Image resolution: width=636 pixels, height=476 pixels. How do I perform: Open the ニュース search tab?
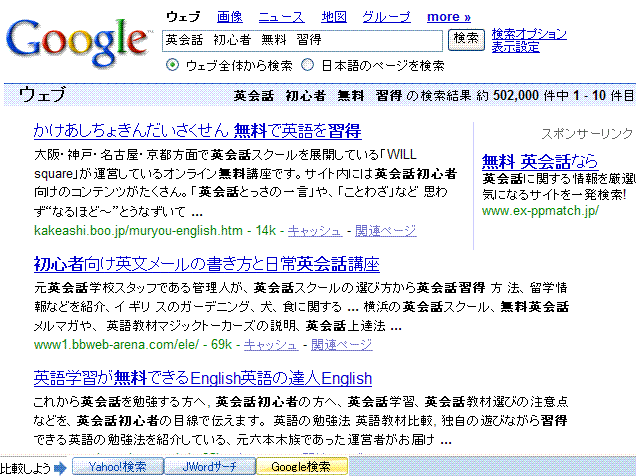click(281, 17)
